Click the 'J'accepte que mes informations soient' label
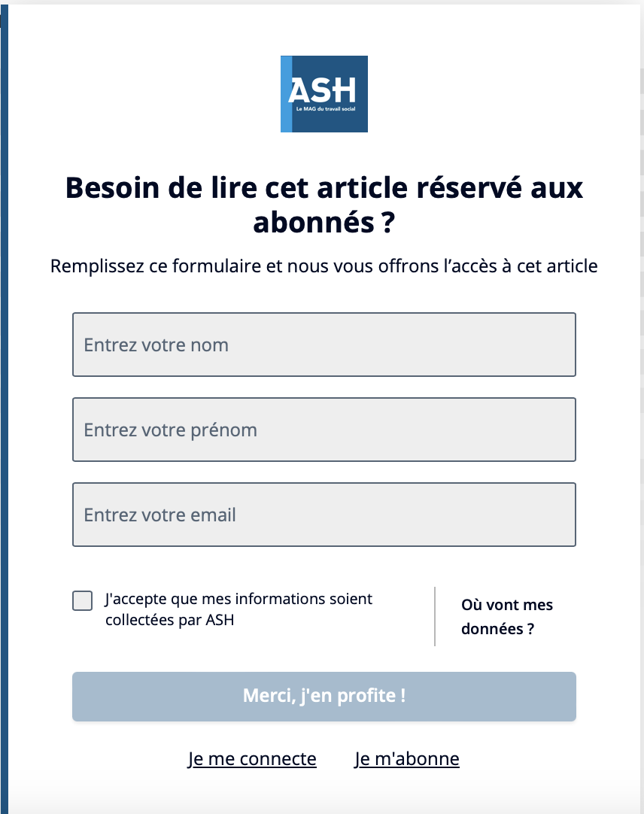The height and width of the screenshot is (814, 644). click(238, 599)
